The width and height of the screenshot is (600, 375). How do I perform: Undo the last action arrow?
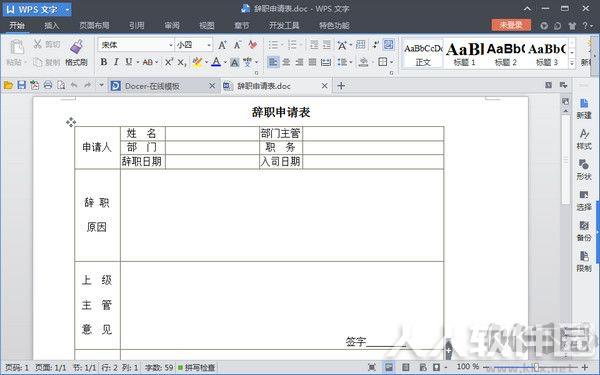[x=74, y=85]
